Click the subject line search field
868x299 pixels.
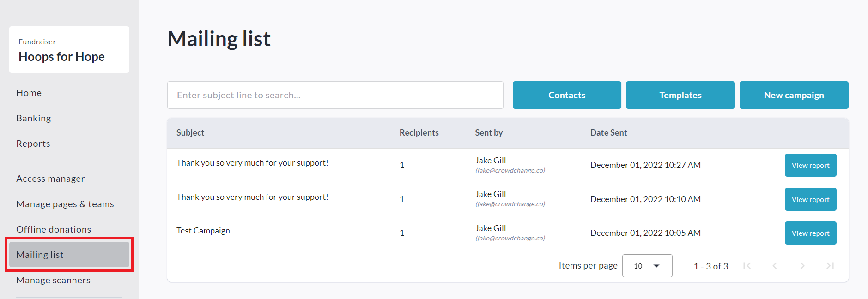pos(335,95)
